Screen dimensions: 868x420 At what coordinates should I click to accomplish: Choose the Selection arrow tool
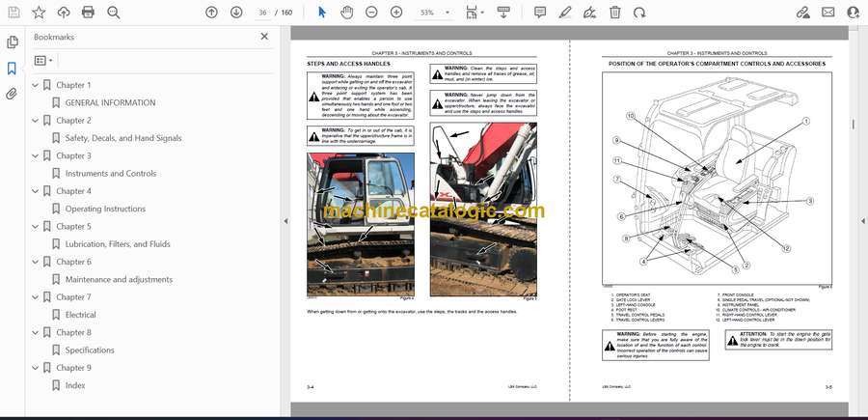click(322, 13)
